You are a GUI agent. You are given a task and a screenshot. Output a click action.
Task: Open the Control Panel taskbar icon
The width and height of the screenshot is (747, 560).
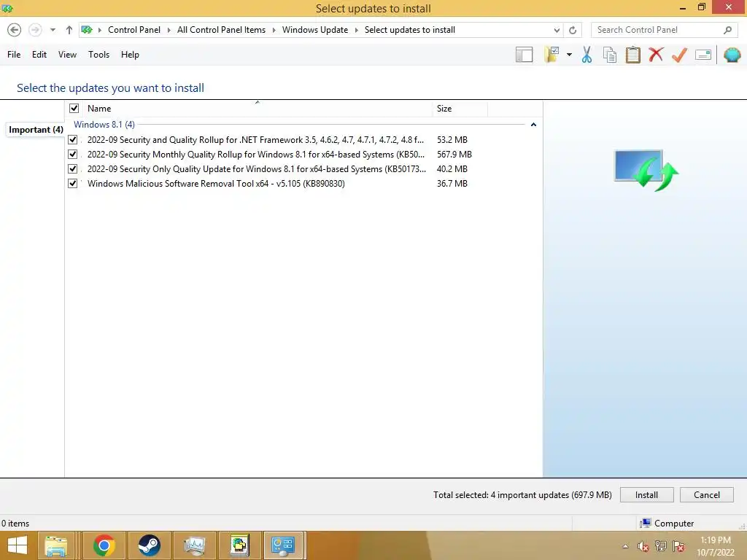pyautogui.click(x=283, y=545)
